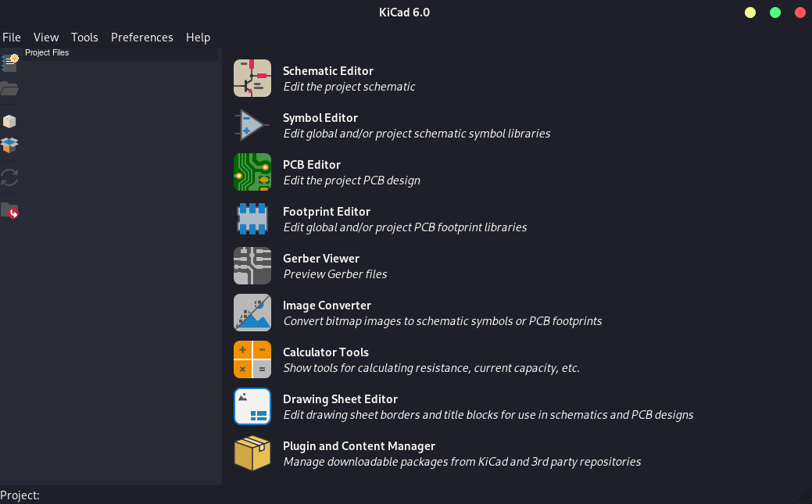Click the Calculator Tools label
812x504 pixels.
tap(326, 352)
